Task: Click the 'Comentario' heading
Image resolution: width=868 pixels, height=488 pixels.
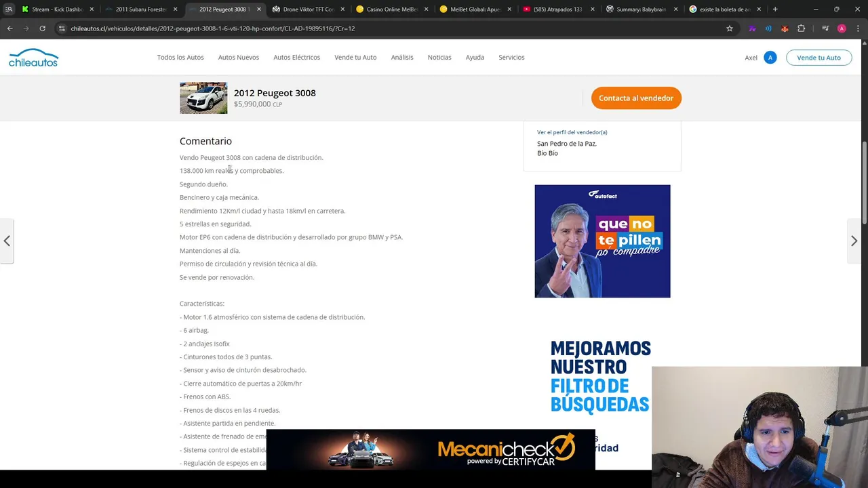Action: (x=205, y=141)
